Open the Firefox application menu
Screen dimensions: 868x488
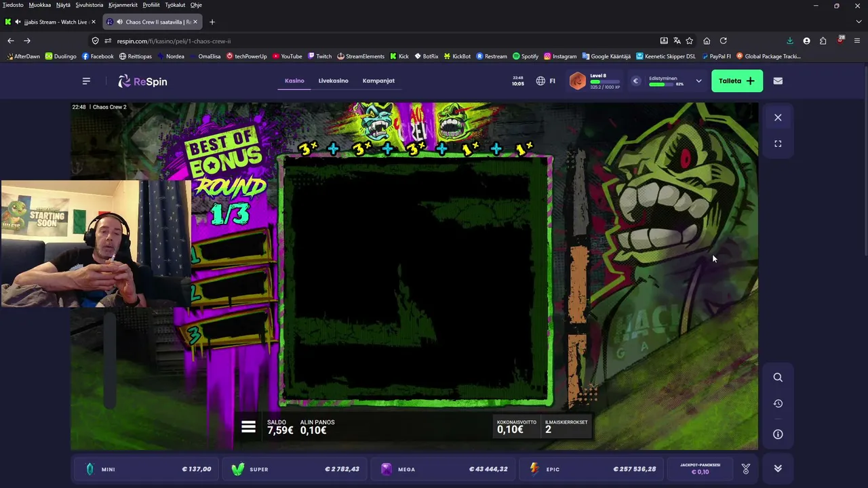pos(857,41)
